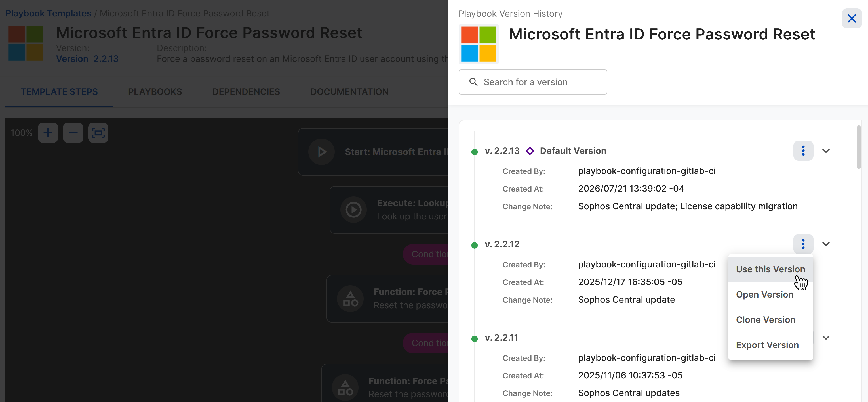Focus the Search for a version field
The image size is (868, 402).
pos(532,82)
